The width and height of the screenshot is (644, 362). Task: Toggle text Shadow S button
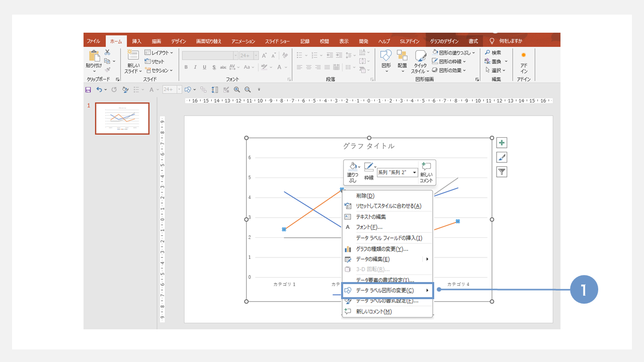[x=214, y=67]
